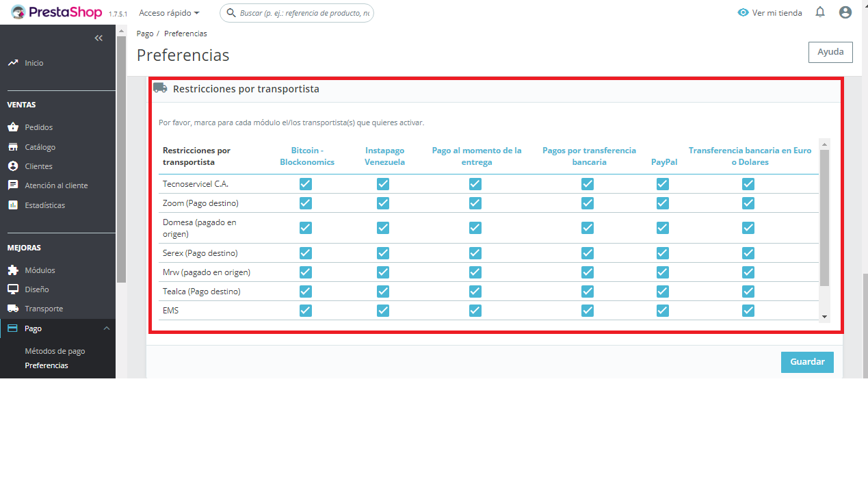Viewport: 868px width, 479px height.
Task: Click the table scrollbar down arrow
Action: point(824,317)
